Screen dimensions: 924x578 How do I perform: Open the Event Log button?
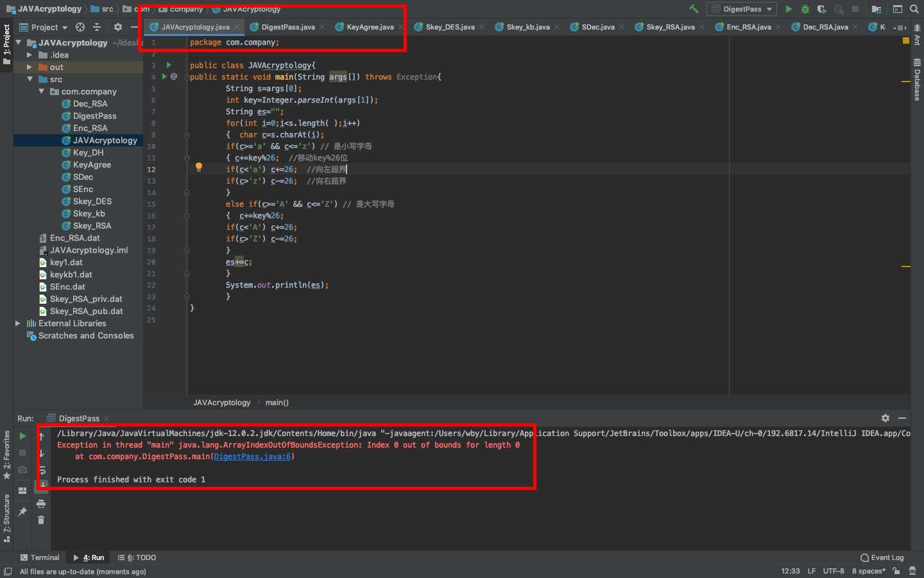882,557
